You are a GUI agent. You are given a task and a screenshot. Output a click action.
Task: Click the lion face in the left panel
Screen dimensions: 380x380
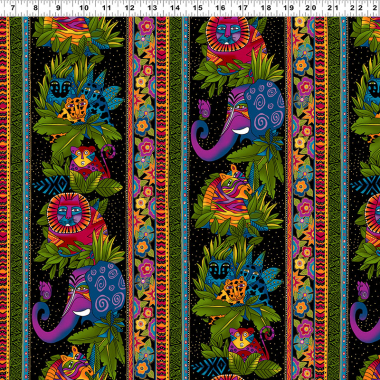[x=69, y=211]
